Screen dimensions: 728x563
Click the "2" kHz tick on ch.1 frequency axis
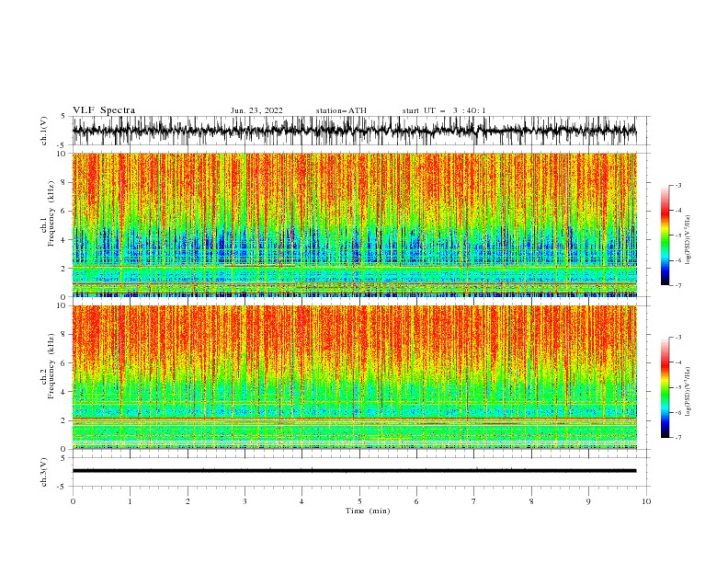pos(64,268)
